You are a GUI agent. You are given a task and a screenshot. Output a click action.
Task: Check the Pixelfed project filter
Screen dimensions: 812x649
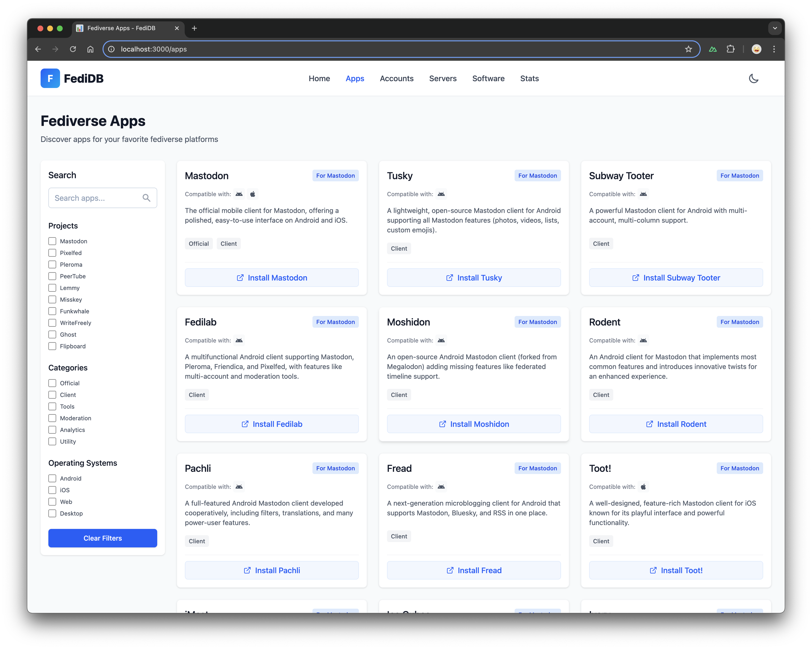(x=52, y=253)
